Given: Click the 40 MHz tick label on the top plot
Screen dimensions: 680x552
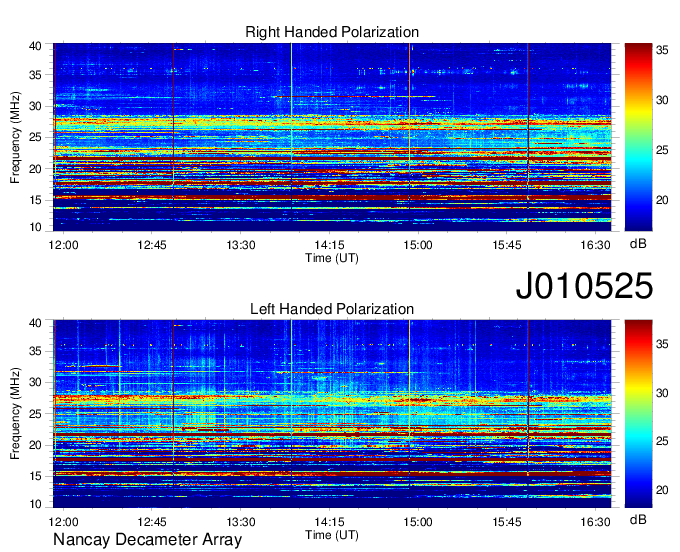Looking at the screenshot, I should (35, 46).
